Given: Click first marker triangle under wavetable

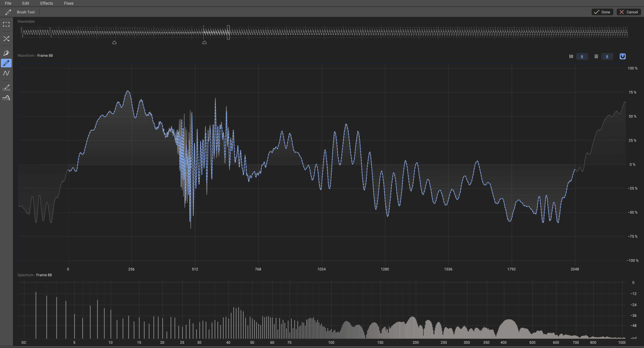Looking at the screenshot, I should (x=114, y=43).
